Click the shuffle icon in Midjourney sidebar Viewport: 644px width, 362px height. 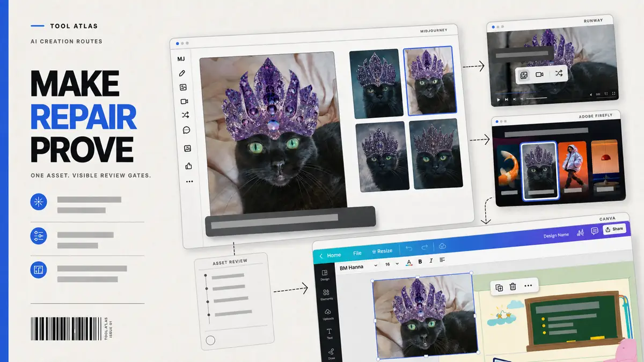[x=185, y=115]
